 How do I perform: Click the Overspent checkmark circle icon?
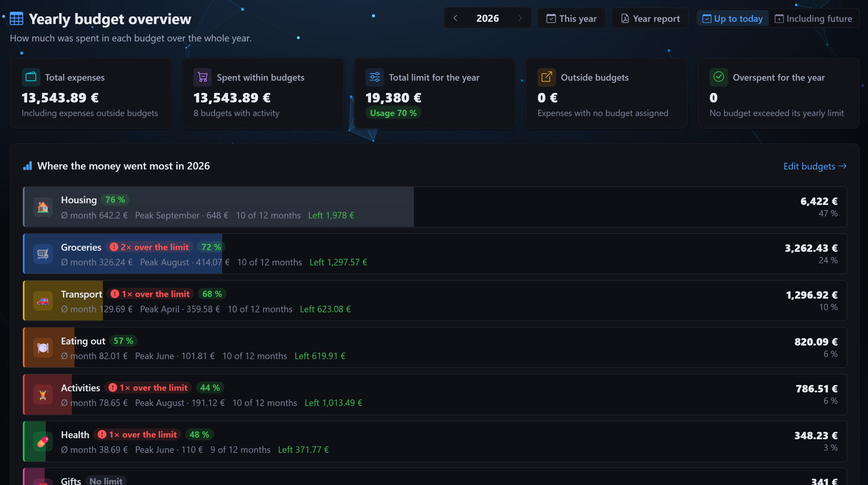(x=719, y=77)
